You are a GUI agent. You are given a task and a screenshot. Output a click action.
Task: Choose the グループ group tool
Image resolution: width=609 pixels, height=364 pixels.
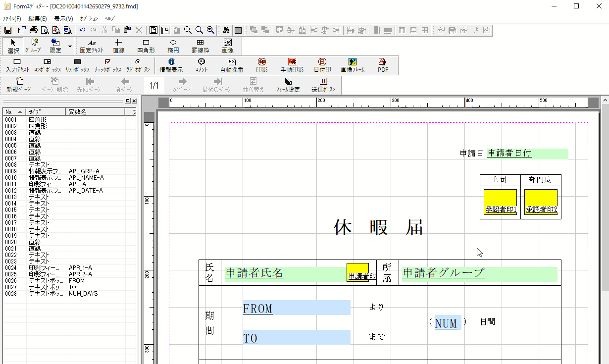34,46
